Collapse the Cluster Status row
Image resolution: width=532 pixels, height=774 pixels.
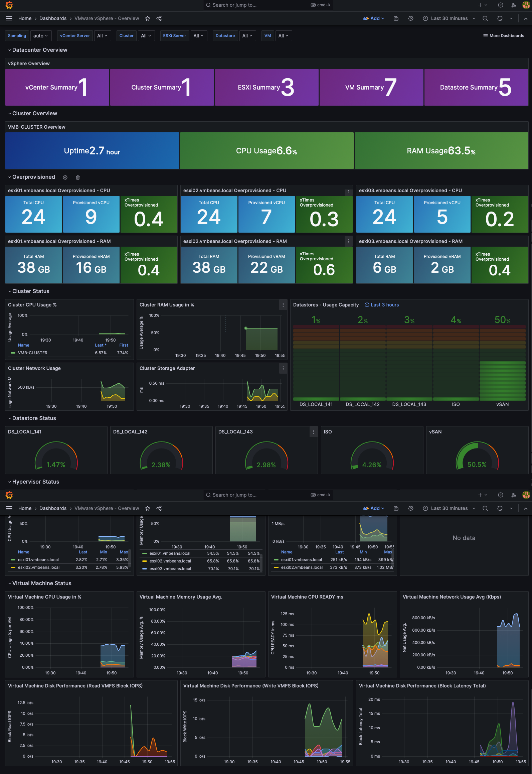28,291
